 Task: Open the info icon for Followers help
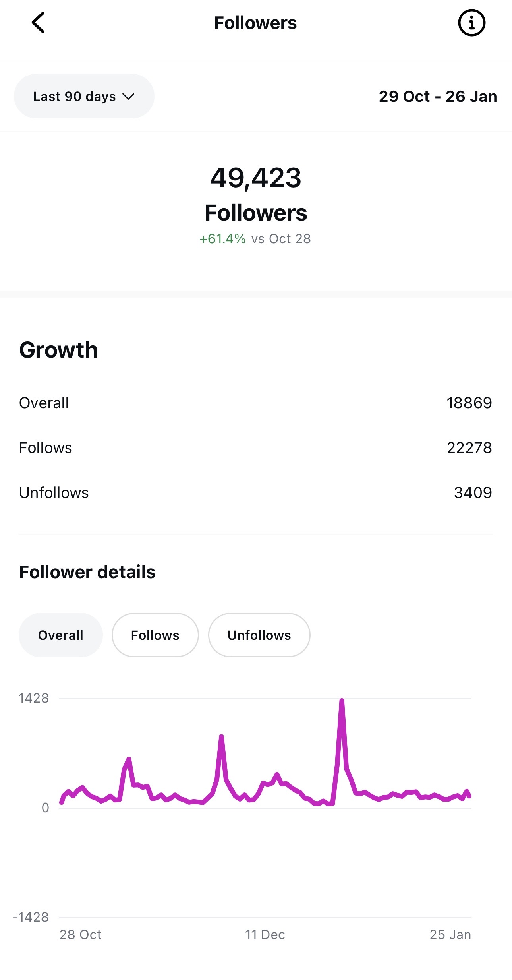[472, 23]
